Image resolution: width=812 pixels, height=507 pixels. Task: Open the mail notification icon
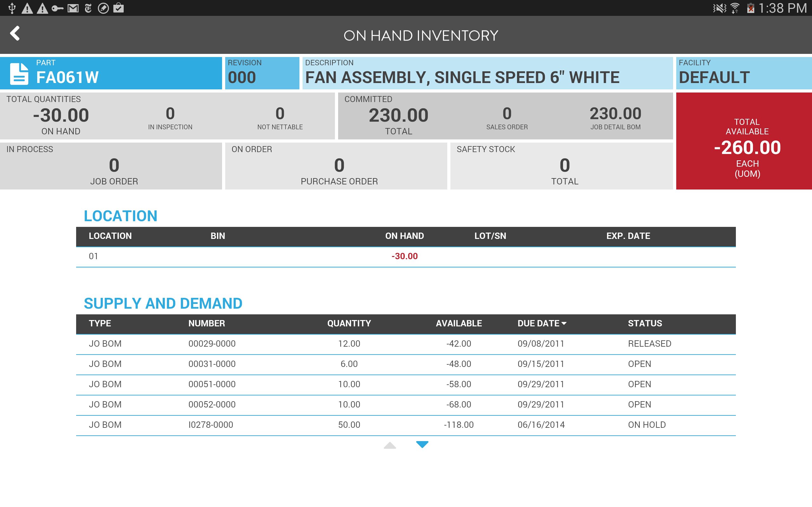point(73,8)
